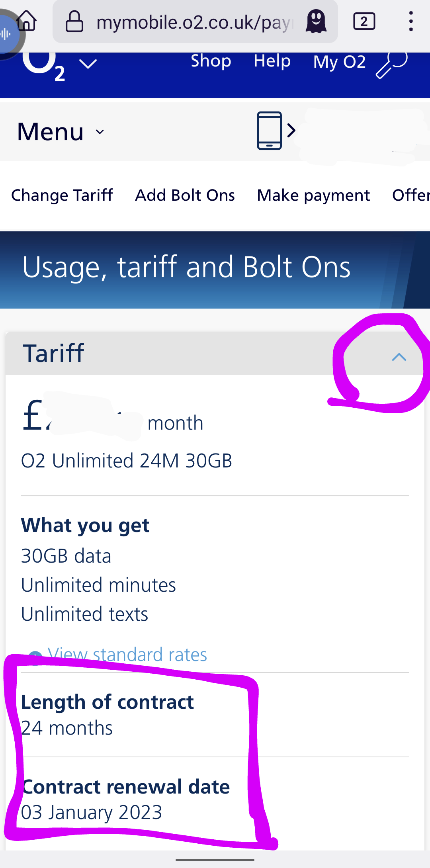Tap the magnifying glass search icon

click(392, 64)
